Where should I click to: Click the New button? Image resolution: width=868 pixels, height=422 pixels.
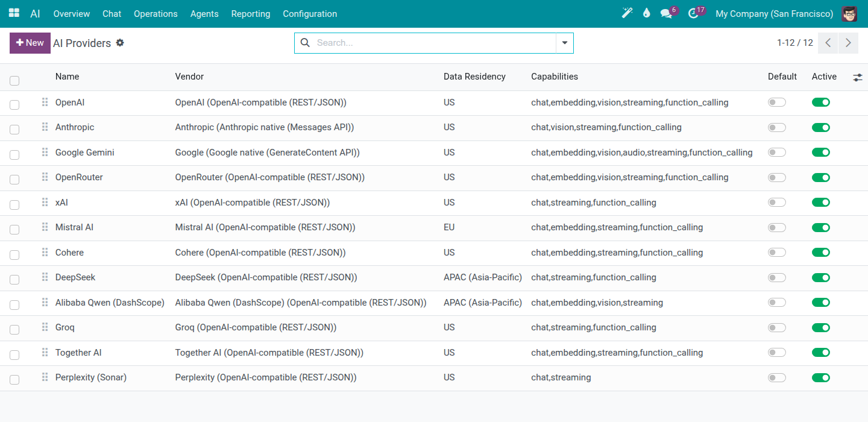coord(30,43)
